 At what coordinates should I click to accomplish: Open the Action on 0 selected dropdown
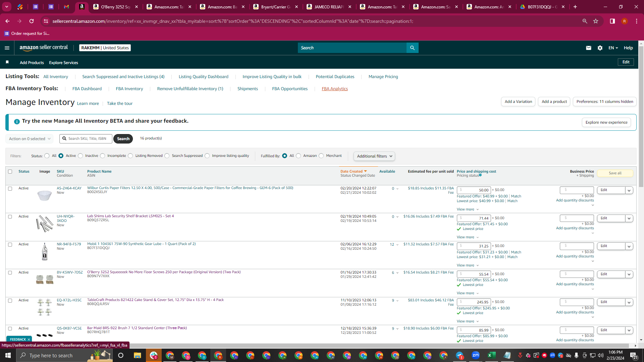[30, 139]
